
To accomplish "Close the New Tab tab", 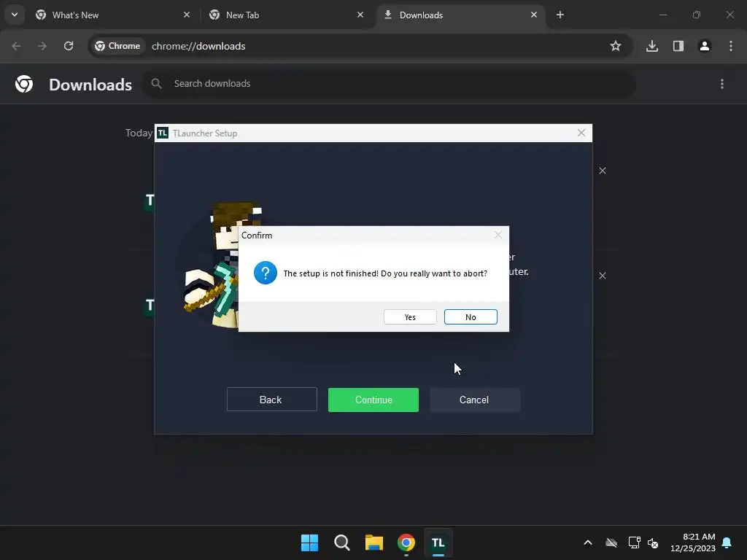I will [x=360, y=15].
